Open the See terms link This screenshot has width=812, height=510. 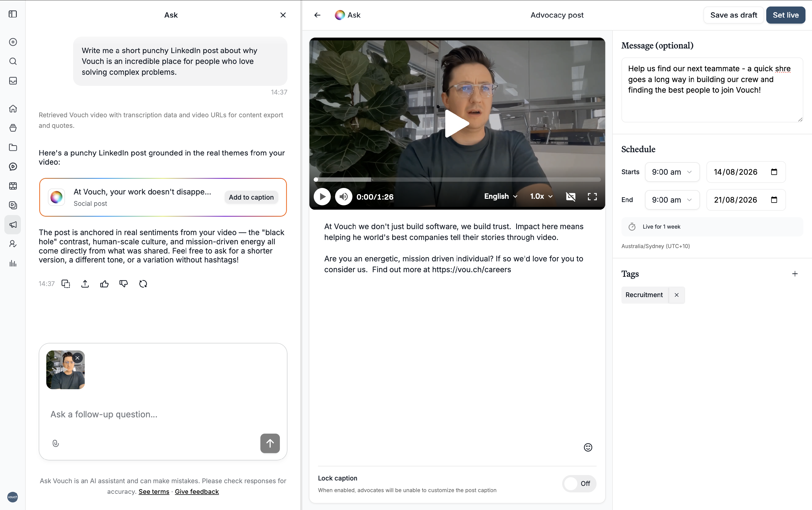pos(154,492)
